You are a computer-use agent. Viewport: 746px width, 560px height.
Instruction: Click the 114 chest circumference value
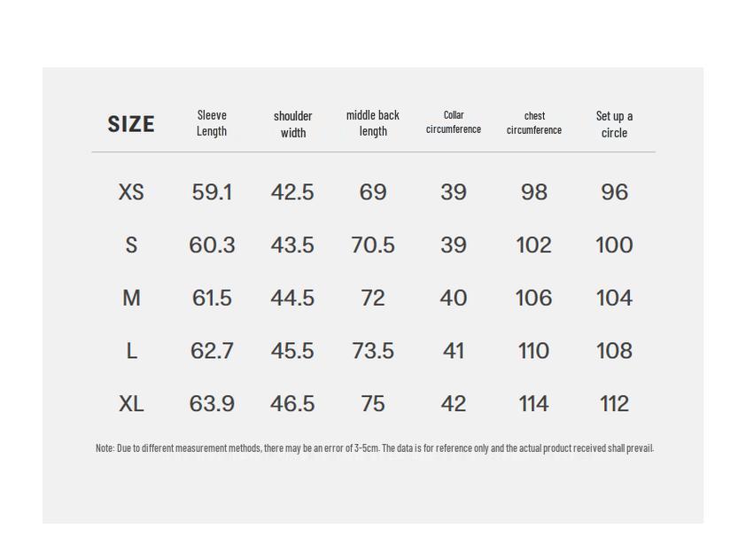533,404
